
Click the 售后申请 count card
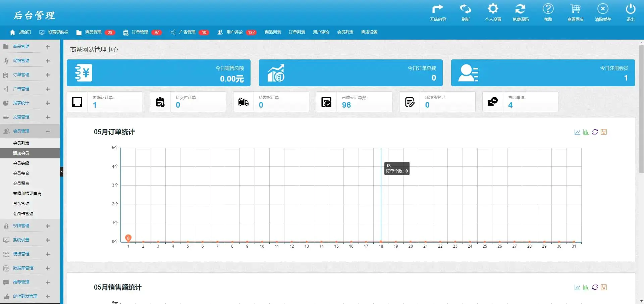(x=520, y=102)
